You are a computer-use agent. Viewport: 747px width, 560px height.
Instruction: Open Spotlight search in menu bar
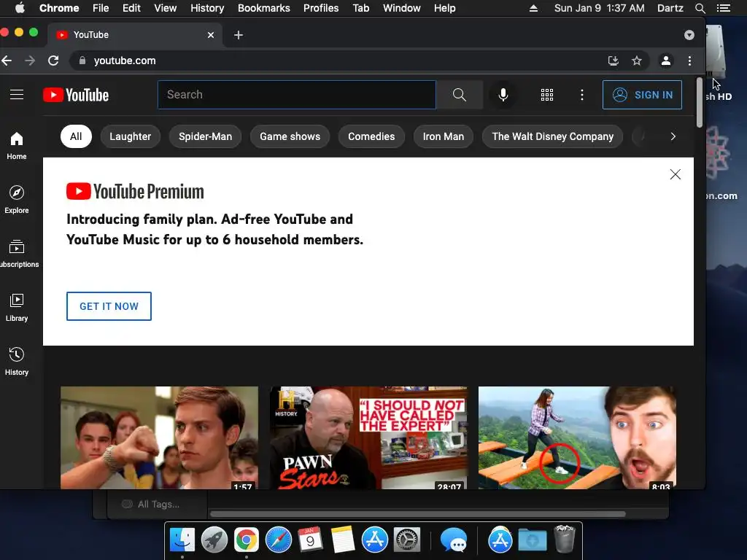tap(700, 8)
